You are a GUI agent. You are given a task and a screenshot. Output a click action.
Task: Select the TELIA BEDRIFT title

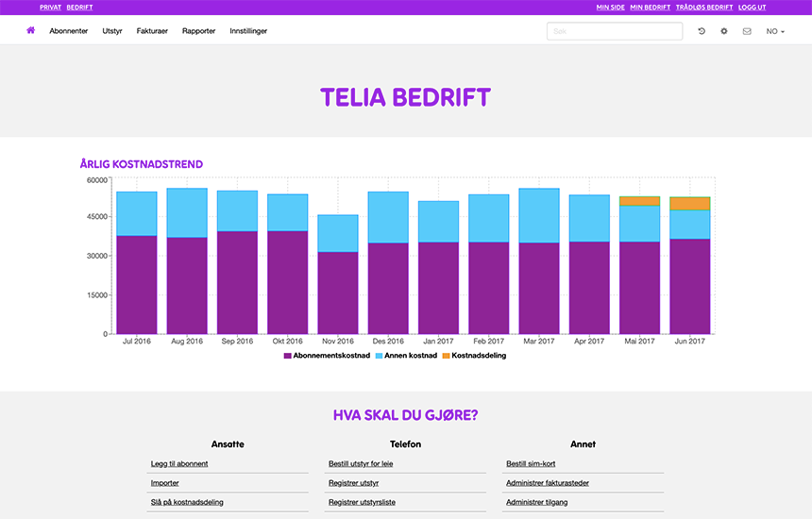coord(405,97)
